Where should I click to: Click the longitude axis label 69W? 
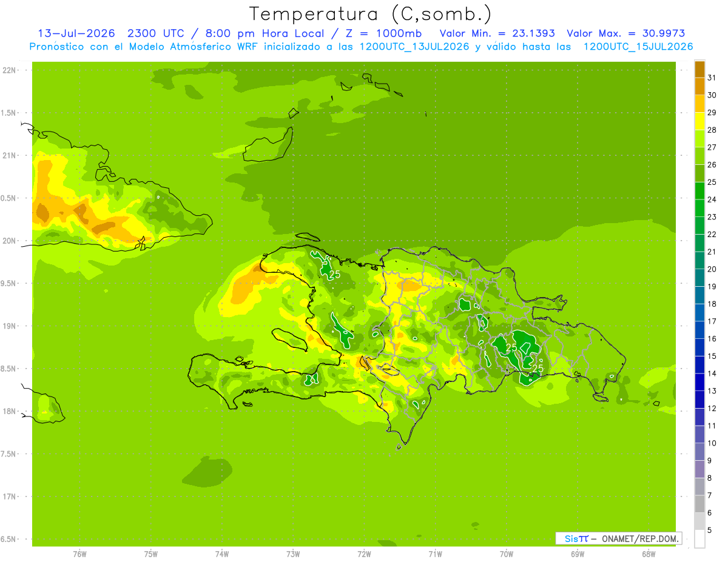click(578, 554)
